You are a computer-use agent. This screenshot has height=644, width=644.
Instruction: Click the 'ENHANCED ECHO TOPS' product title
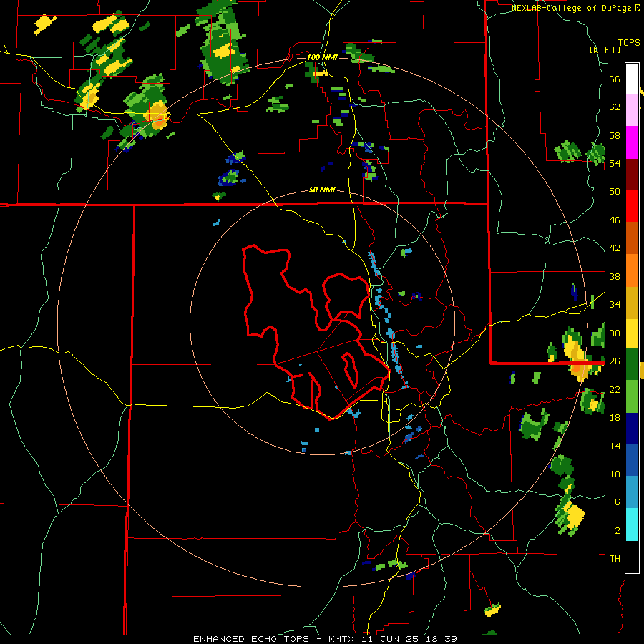[x=250, y=639]
